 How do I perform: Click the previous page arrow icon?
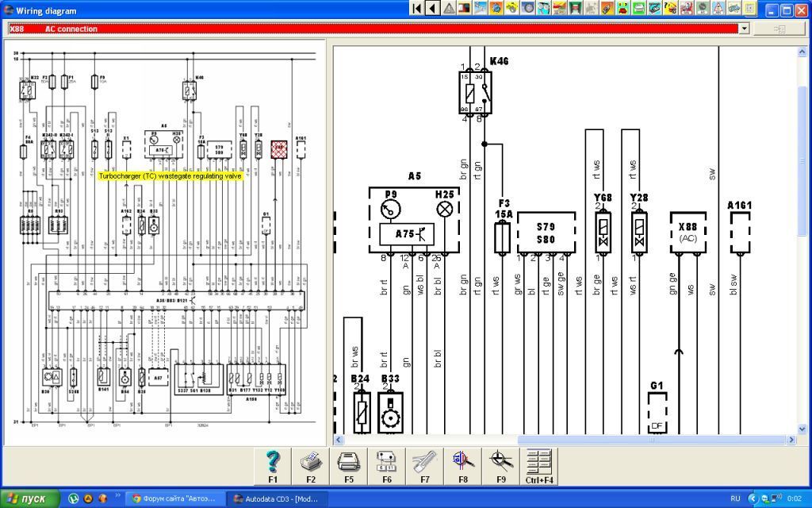pyautogui.click(x=432, y=8)
